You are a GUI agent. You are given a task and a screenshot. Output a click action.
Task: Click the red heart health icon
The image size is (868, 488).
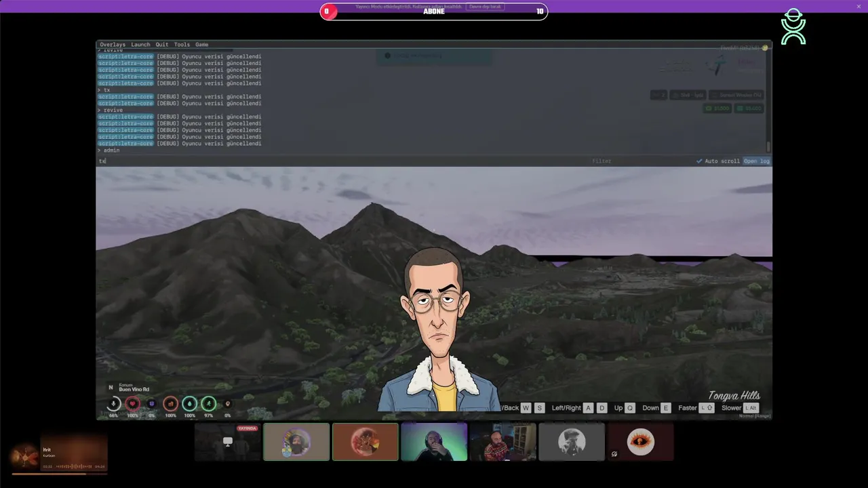point(132,404)
